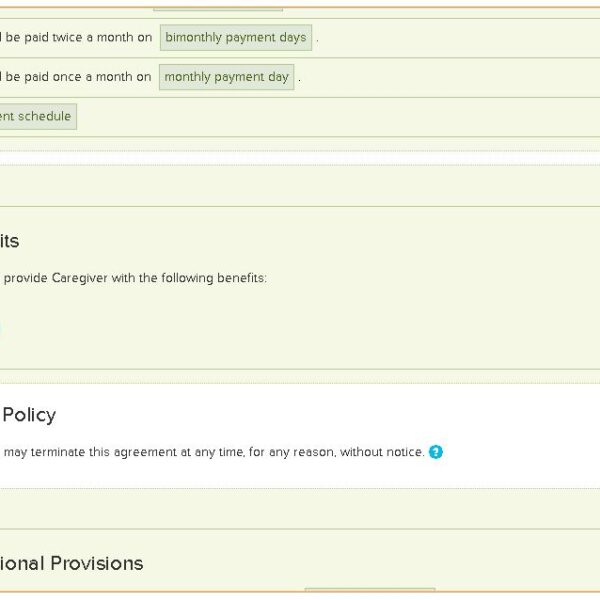Click the 'may terminate this agreement' sentence
The height and width of the screenshot is (600, 600).
point(213,452)
